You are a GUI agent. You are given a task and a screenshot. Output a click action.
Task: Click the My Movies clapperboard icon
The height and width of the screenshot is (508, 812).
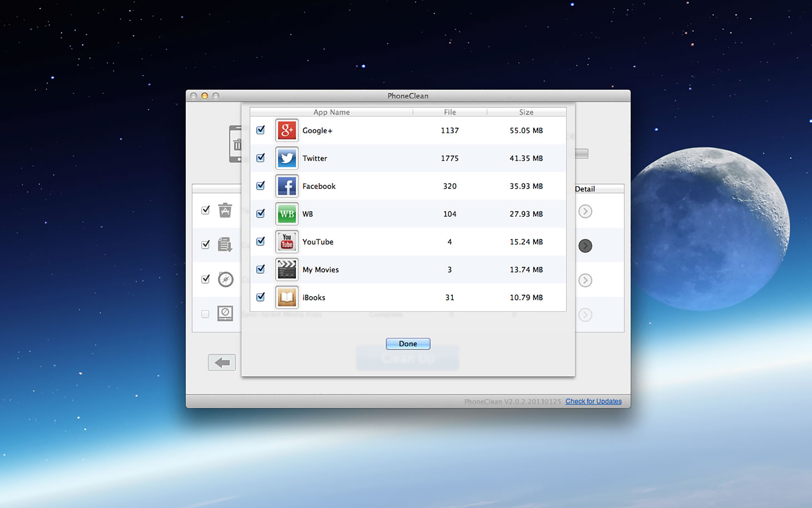tap(286, 270)
